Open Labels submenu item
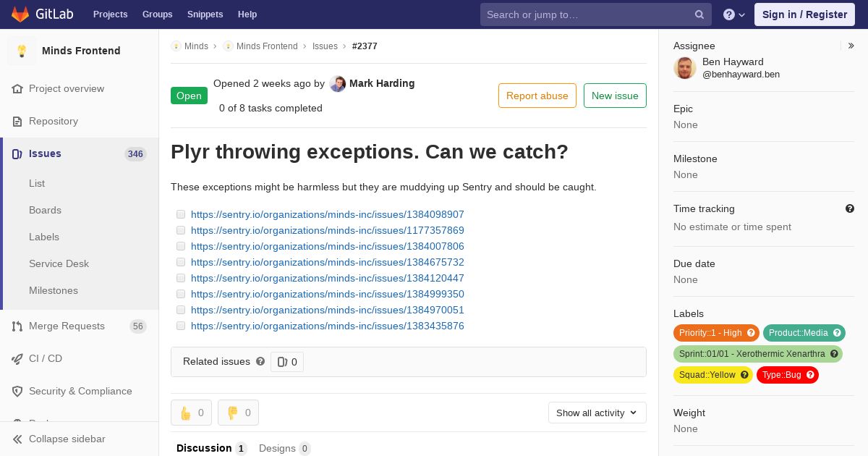This screenshot has width=868, height=456. click(44, 237)
